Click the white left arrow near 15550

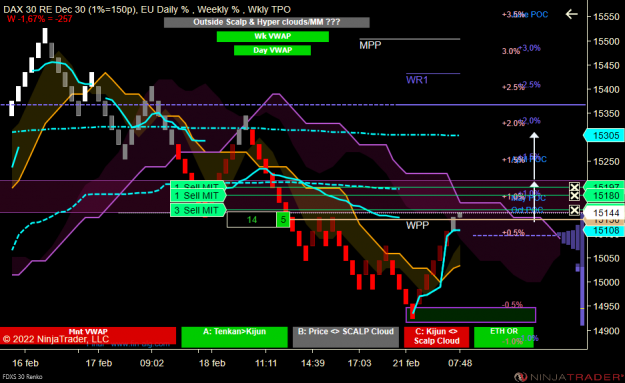572,14
